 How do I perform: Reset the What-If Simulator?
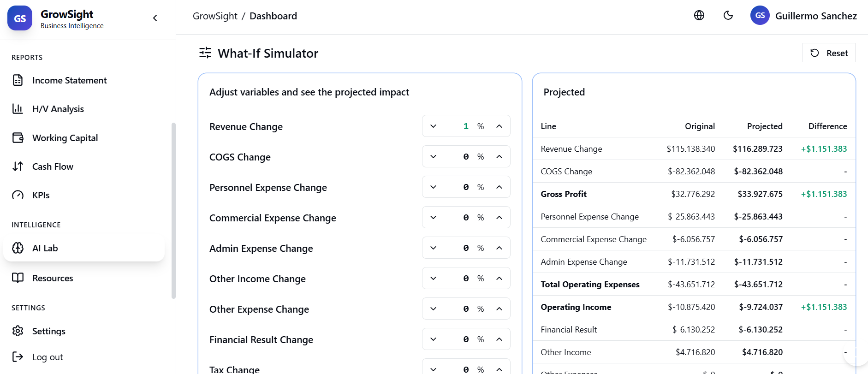pos(829,53)
